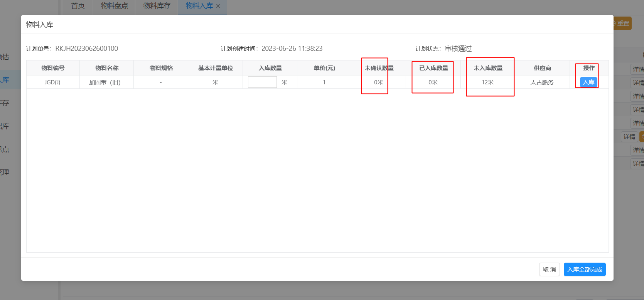Select the 12米 未入库数量 value
Image resolution: width=644 pixels, height=300 pixels.
(487, 82)
